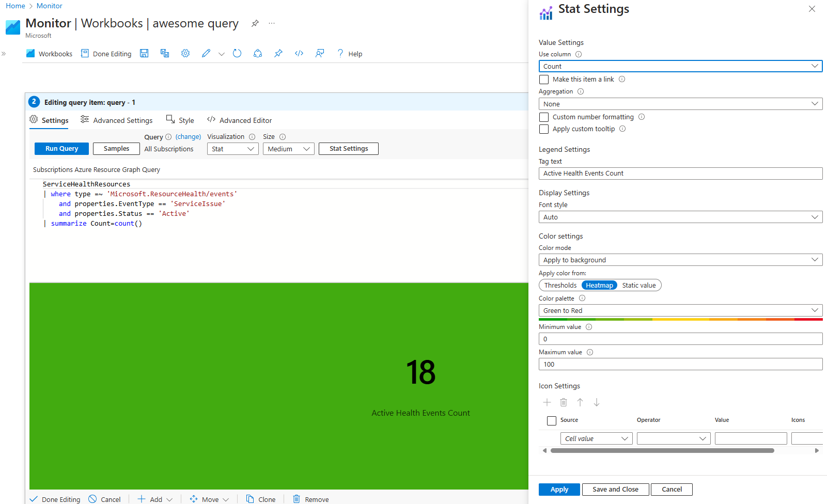The image size is (827, 504).
Task: Go to Monitor in the breadcrumb
Action: pos(50,6)
